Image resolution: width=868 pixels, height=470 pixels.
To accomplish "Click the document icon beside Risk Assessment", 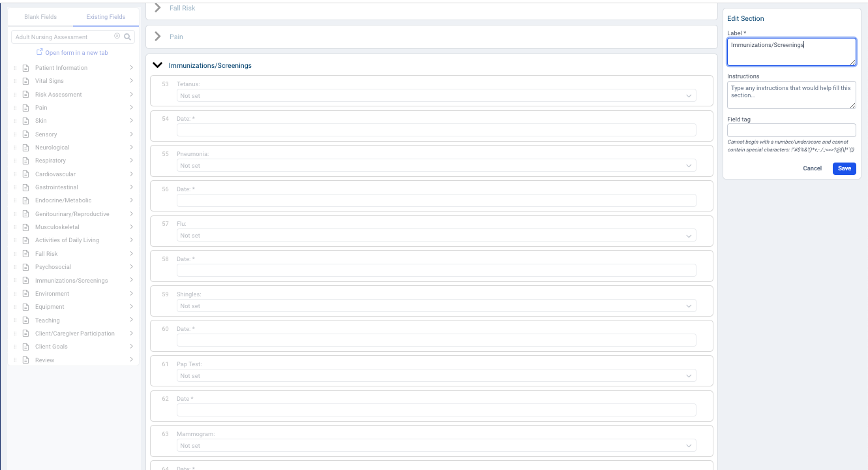I will click(x=26, y=95).
